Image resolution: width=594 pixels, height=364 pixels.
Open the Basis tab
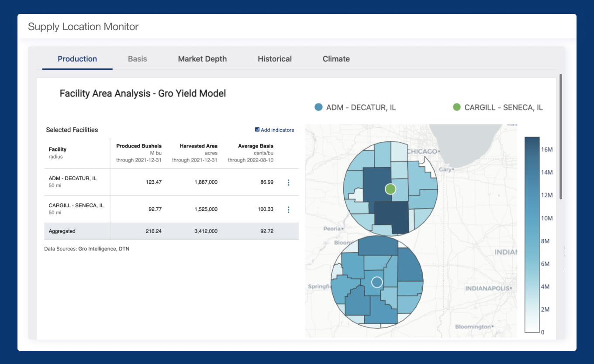[137, 59]
